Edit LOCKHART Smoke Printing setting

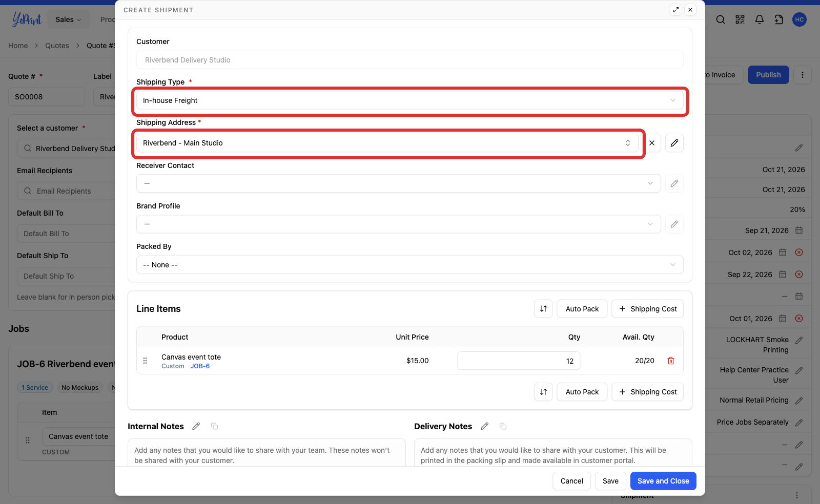[x=799, y=340]
